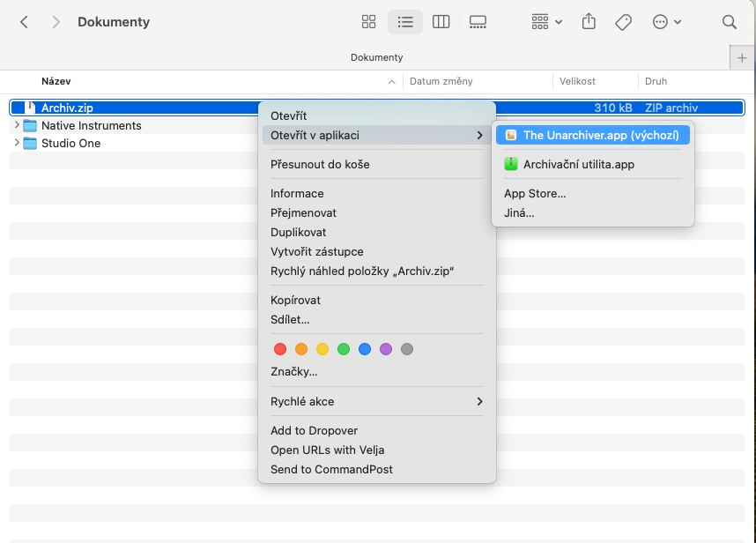Image resolution: width=756 pixels, height=543 pixels.
Task: Sort by the Velikost column header
Action: coord(578,81)
